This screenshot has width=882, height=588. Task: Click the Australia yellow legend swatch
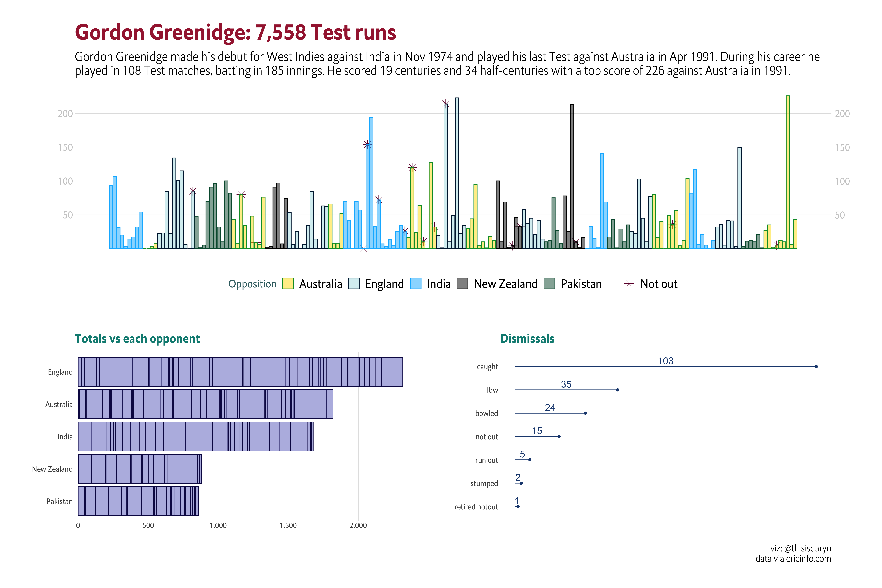288,284
